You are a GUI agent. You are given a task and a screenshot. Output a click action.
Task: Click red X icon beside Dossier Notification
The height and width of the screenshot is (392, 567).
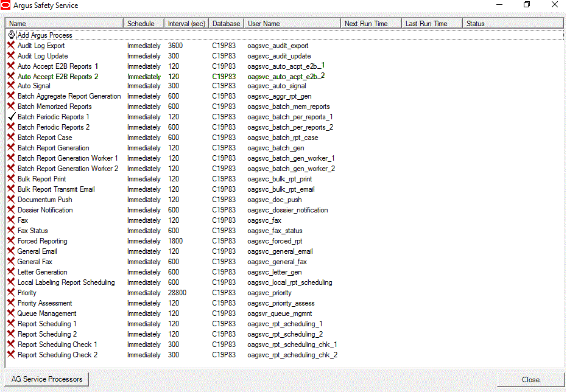tap(11, 209)
